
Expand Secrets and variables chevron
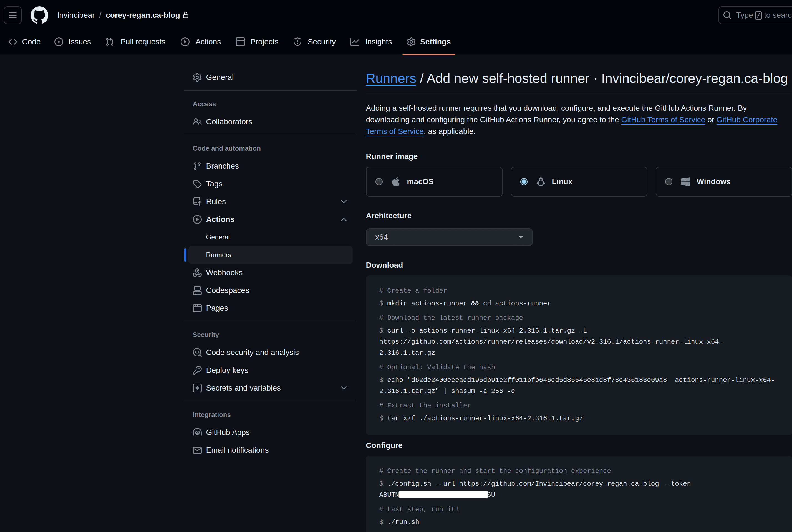344,388
